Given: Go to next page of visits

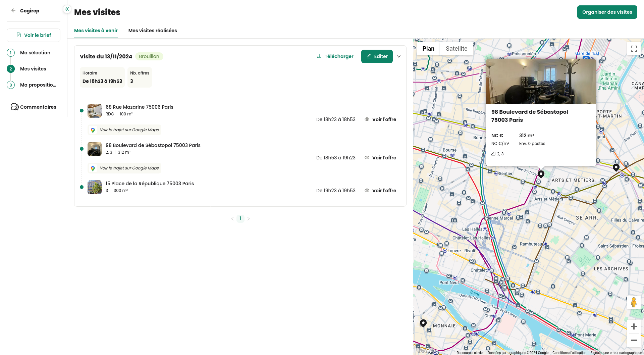Looking at the screenshot, I should 249,219.
